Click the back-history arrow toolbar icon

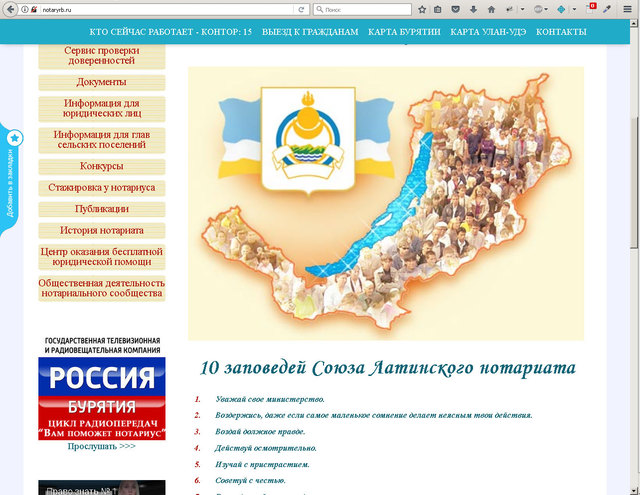(509, 9)
